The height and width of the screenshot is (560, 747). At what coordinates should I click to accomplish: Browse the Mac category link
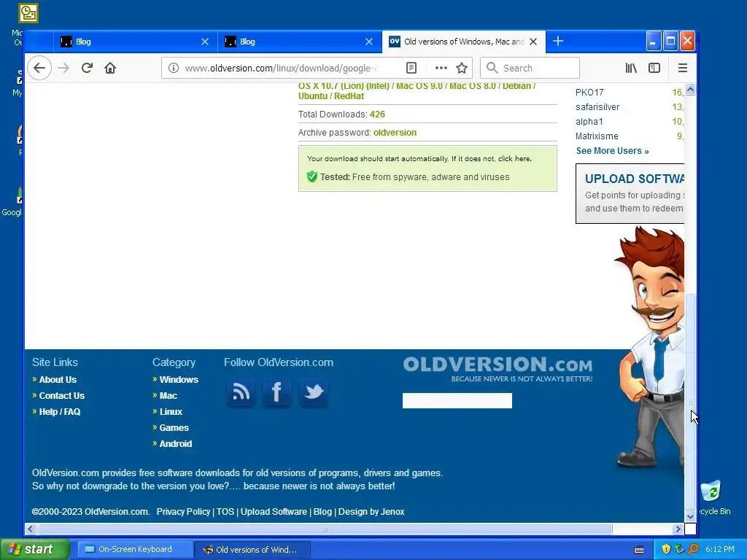(x=169, y=396)
